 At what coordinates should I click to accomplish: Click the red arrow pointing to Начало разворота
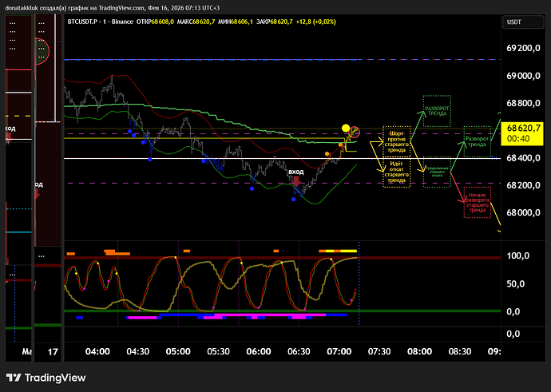(457, 188)
